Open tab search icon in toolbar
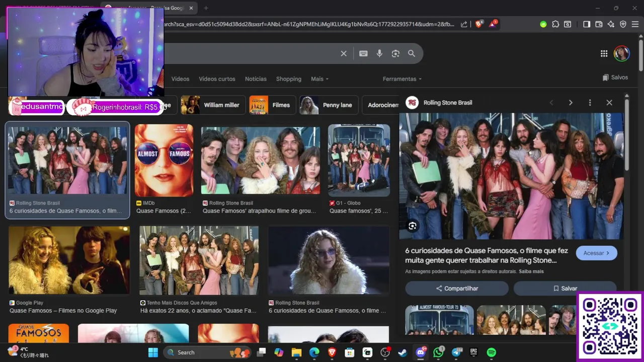644x362 pixels. click(568, 24)
